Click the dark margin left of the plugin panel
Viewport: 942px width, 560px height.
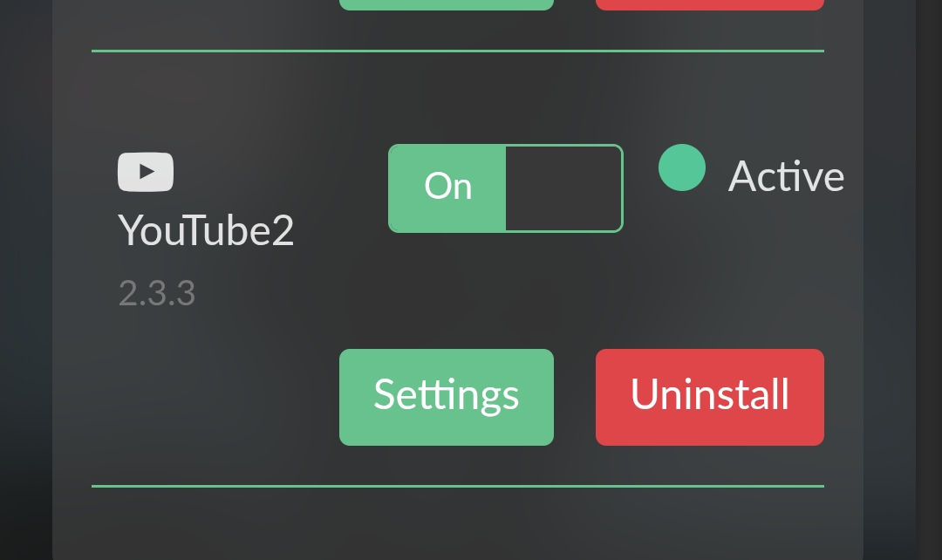click(26, 279)
